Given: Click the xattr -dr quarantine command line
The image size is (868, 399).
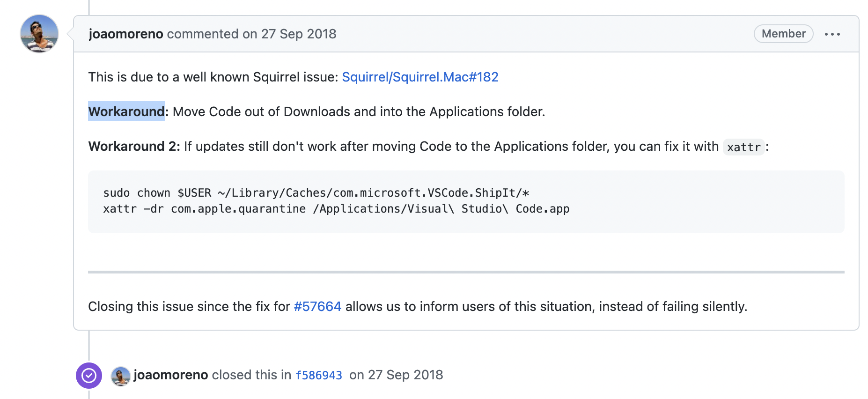Looking at the screenshot, I should (336, 209).
